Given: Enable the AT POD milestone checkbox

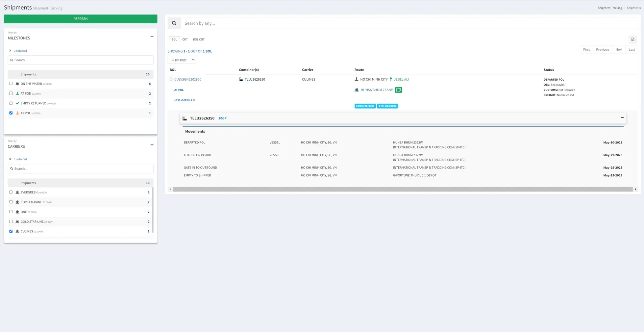Looking at the screenshot, I should pyautogui.click(x=11, y=93).
